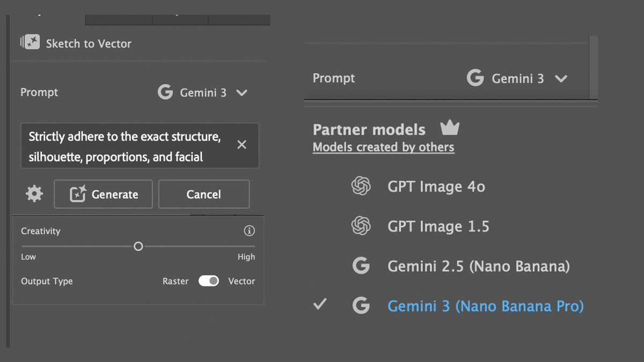Click the Sketch to Vector title text

click(x=89, y=44)
